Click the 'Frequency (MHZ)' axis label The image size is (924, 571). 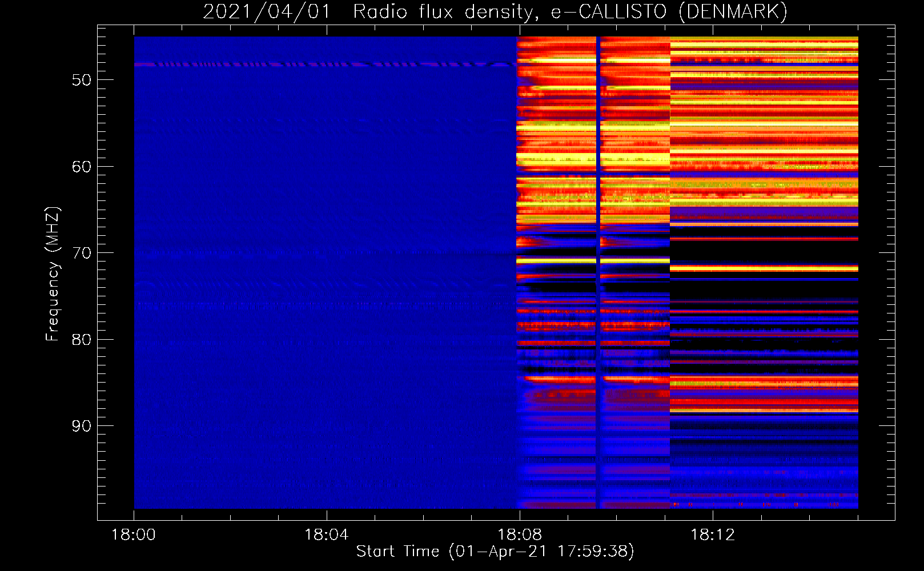(x=52, y=274)
